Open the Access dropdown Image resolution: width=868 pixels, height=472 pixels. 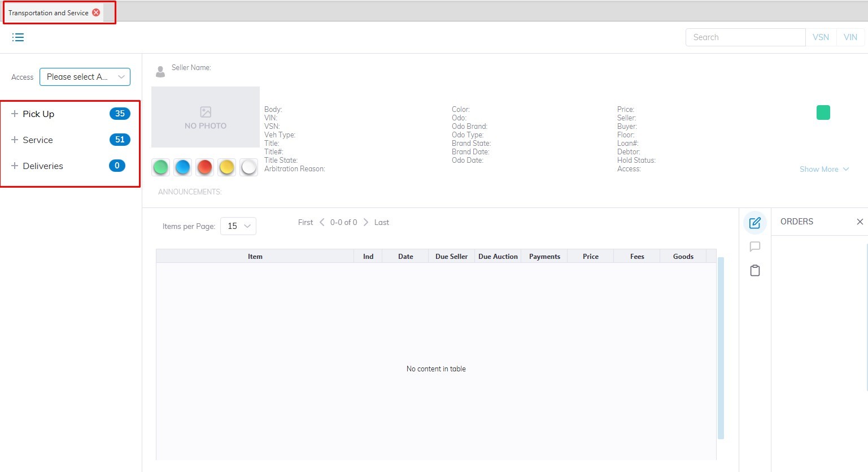(x=85, y=77)
